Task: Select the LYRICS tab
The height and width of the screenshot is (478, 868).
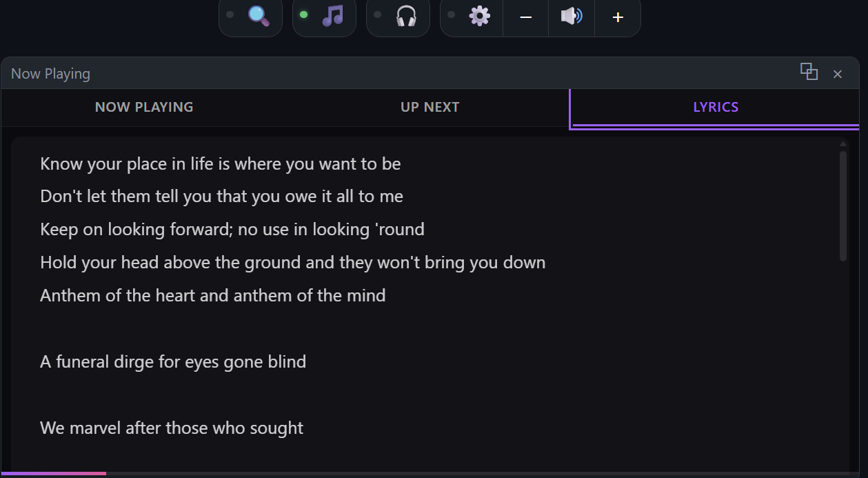Action: click(x=716, y=107)
